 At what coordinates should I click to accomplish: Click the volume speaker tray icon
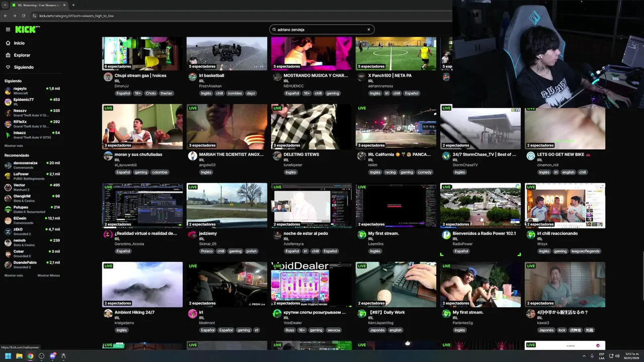pos(617,356)
